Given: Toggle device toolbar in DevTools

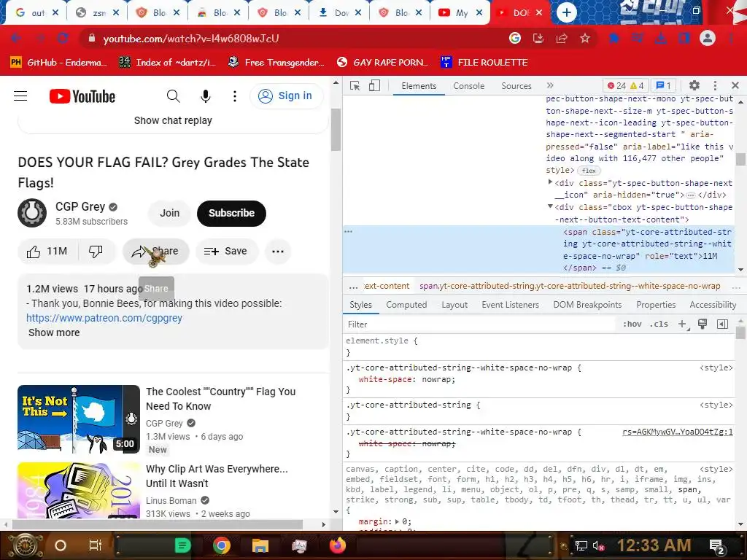Looking at the screenshot, I should pos(374,86).
